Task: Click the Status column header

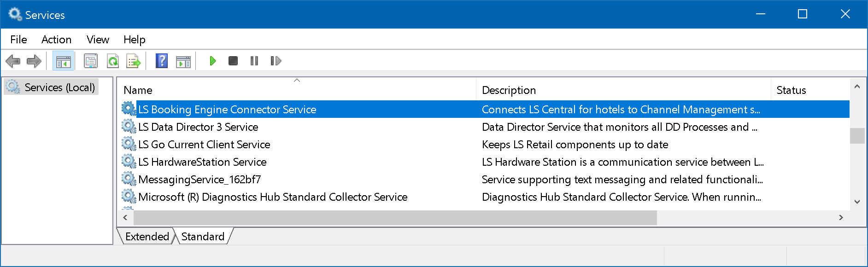Action: pyautogui.click(x=791, y=90)
